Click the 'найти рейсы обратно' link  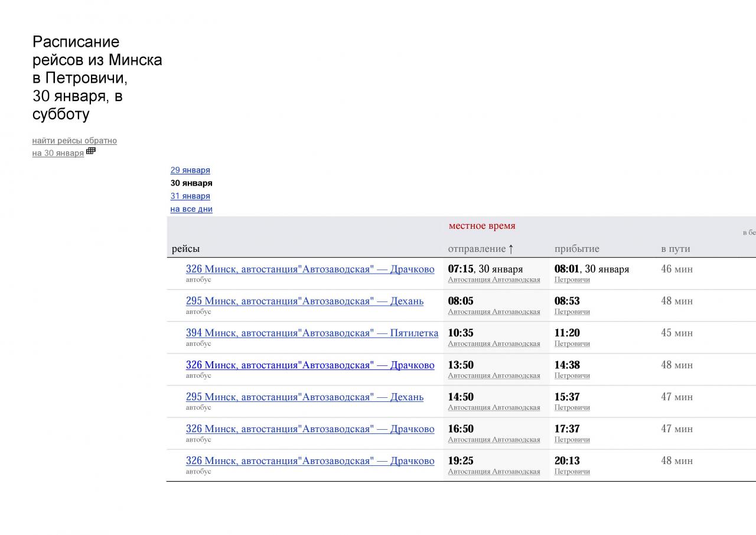(x=74, y=141)
